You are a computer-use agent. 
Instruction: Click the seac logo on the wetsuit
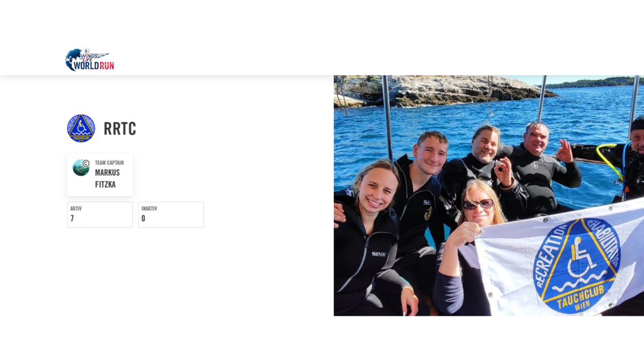pyautogui.click(x=378, y=254)
